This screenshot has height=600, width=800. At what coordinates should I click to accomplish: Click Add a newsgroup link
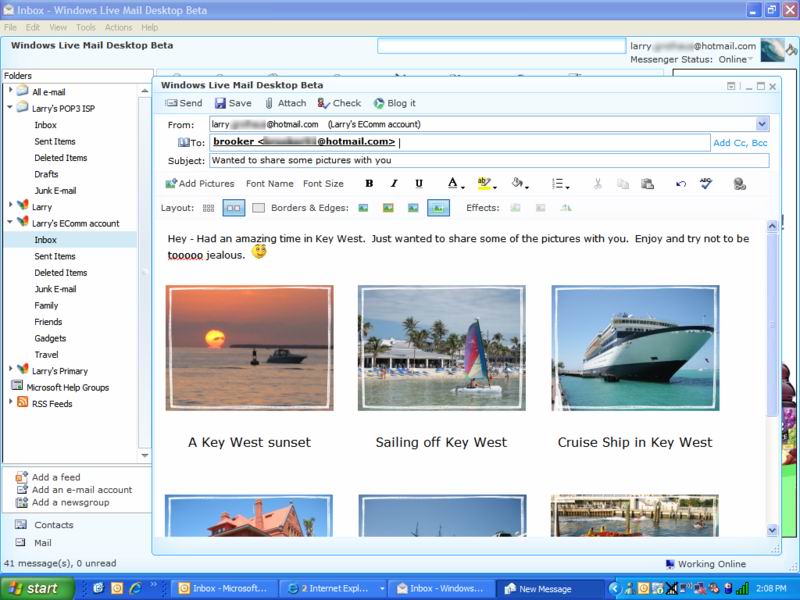(70, 503)
